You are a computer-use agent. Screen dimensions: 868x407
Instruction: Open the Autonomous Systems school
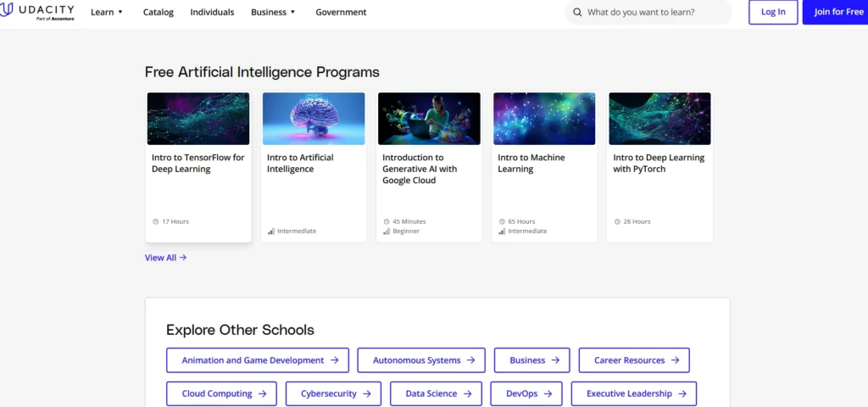coord(421,360)
